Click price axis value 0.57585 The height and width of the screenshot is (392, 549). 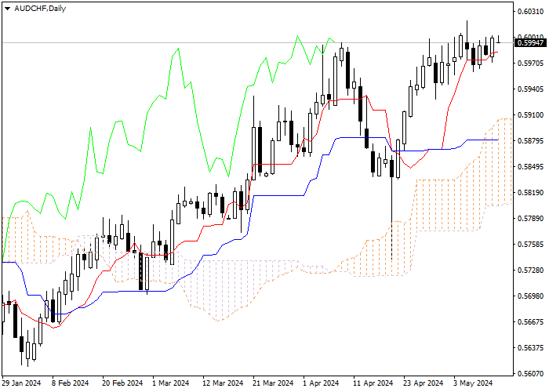point(531,245)
